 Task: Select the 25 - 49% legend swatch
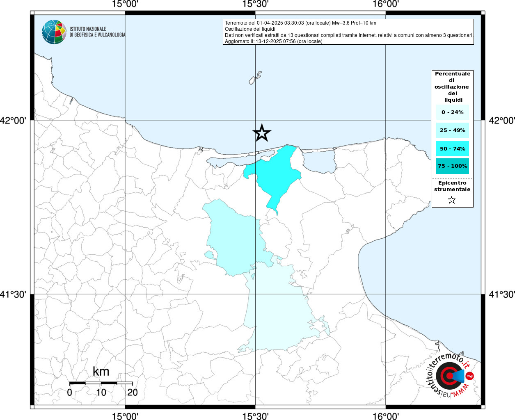452,130
